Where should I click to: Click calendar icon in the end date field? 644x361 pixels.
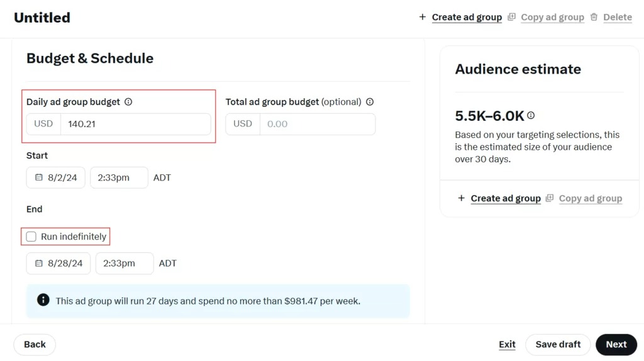pyautogui.click(x=38, y=264)
